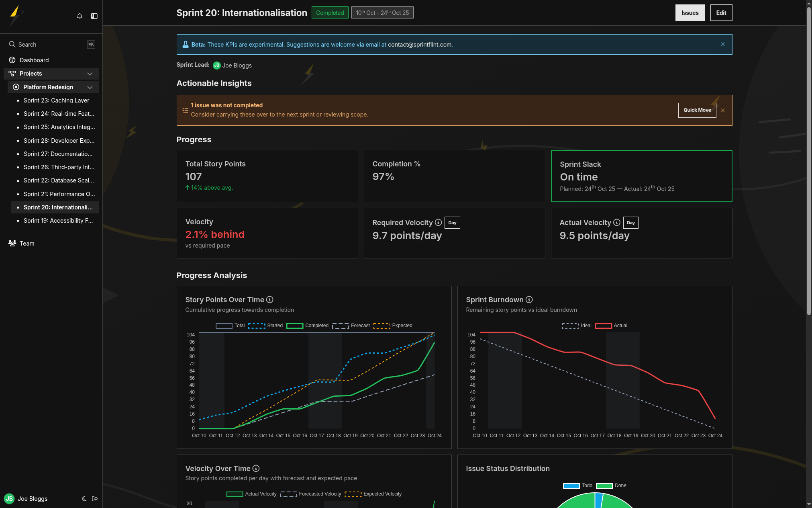Open the Day unit selector on Actual Velocity
812x508 pixels.
630,222
